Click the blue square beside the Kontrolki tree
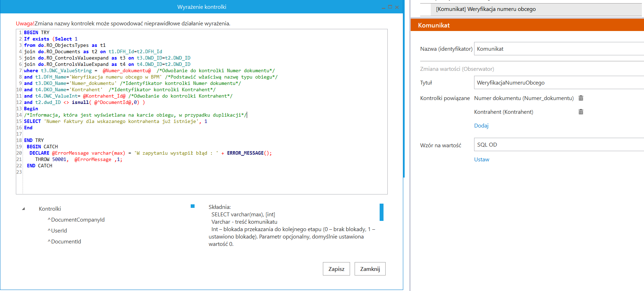Image resolution: width=644 pixels, height=291 pixels. [x=192, y=206]
